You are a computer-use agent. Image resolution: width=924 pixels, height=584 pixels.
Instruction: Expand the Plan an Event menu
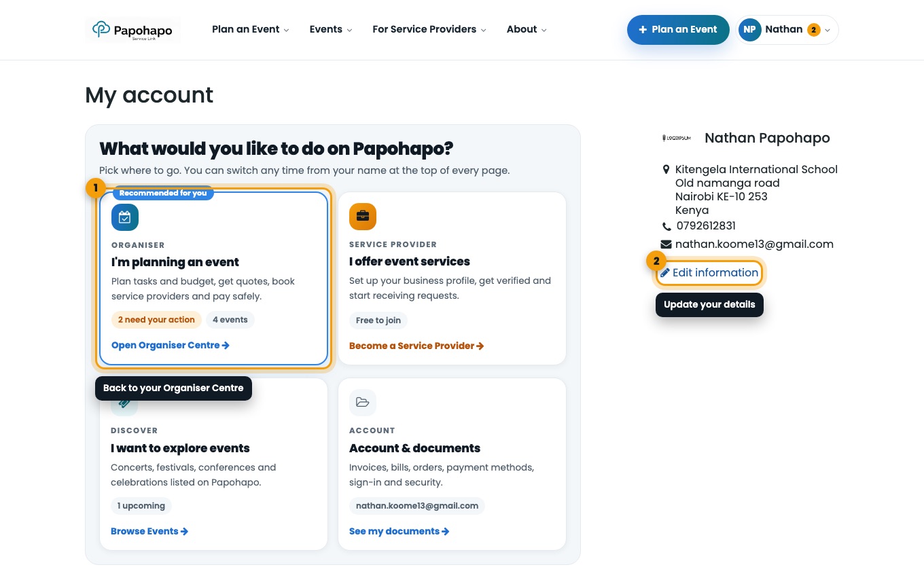[x=251, y=29]
